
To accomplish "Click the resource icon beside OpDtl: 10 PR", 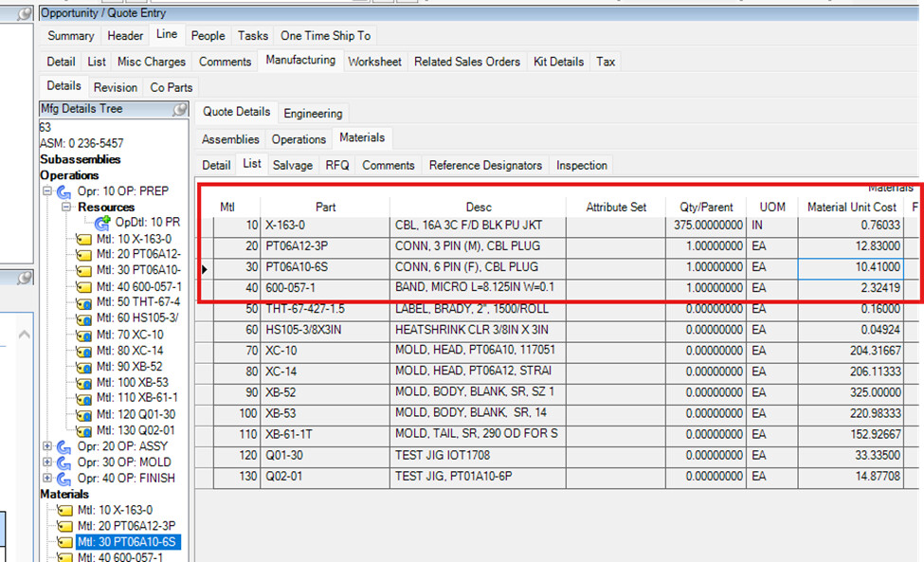I will (x=102, y=223).
